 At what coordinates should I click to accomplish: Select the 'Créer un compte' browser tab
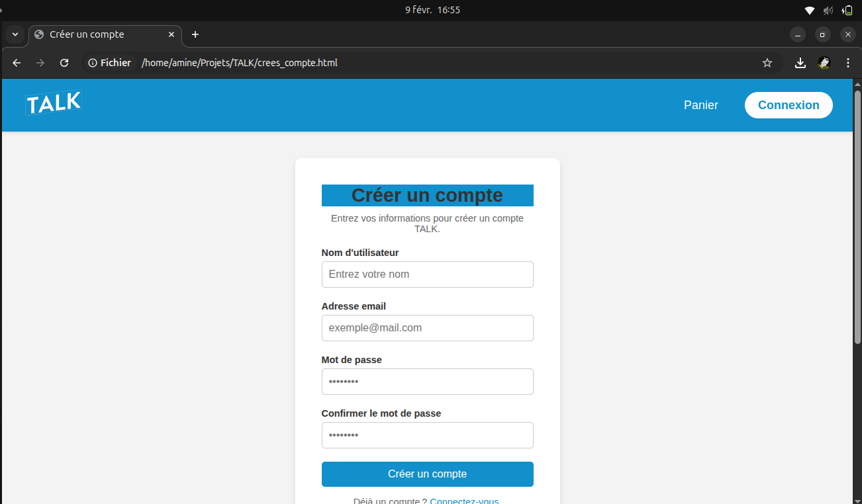(x=99, y=34)
